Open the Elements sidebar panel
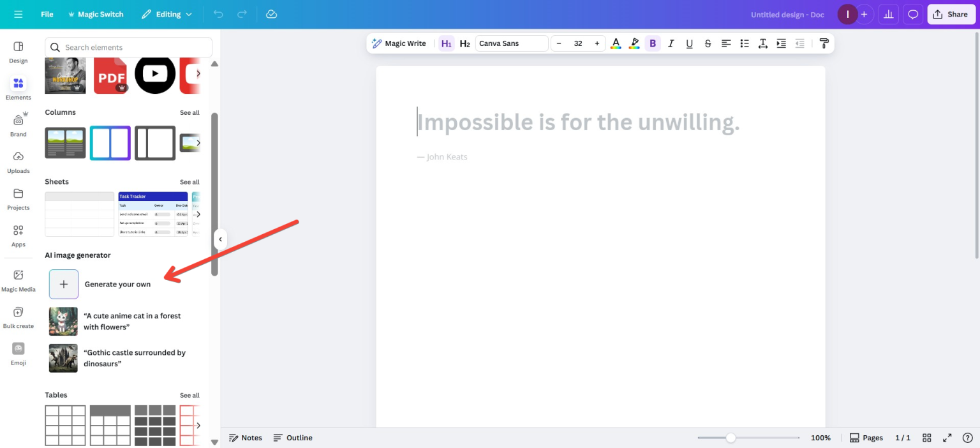980x448 pixels. [x=19, y=89]
